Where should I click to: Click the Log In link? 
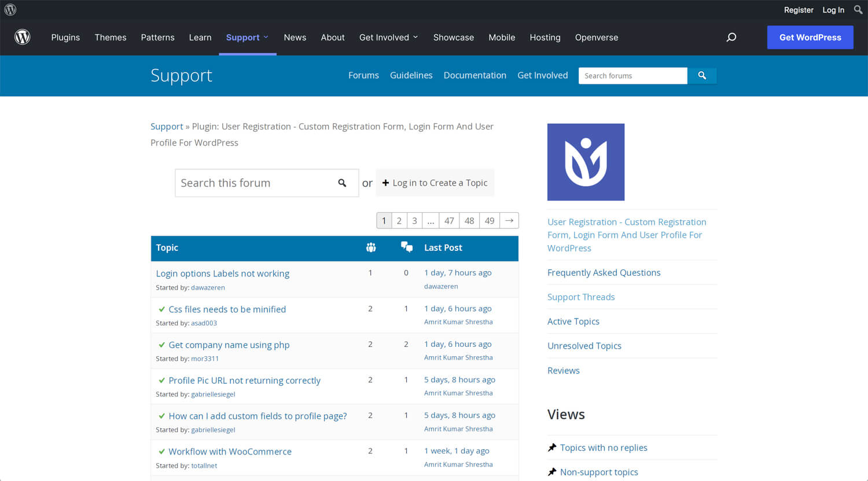(x=833, y=10)
